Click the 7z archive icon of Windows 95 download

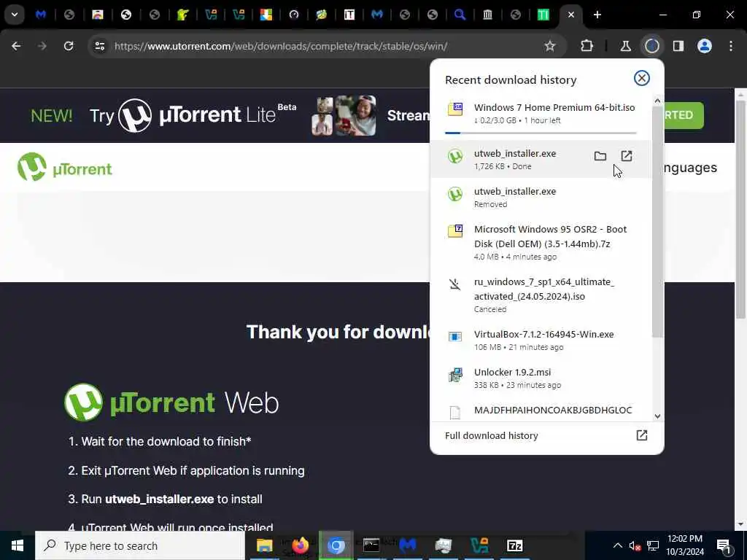[455, 231]
